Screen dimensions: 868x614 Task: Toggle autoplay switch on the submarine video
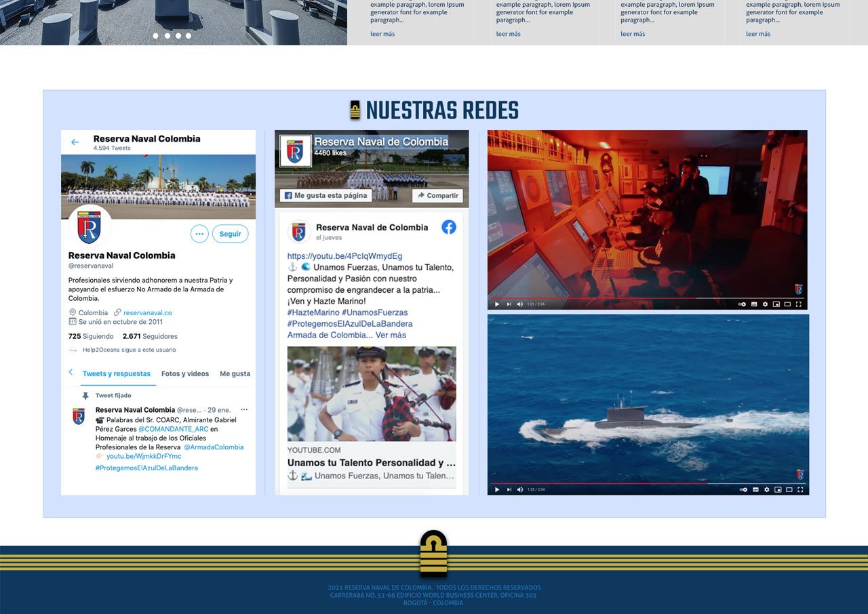point(743,489)
